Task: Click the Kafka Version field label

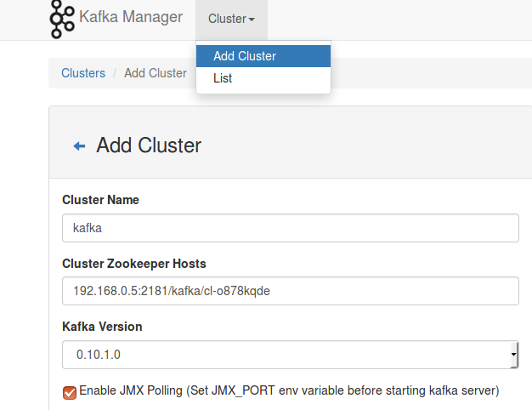Action: coord(102,327)
